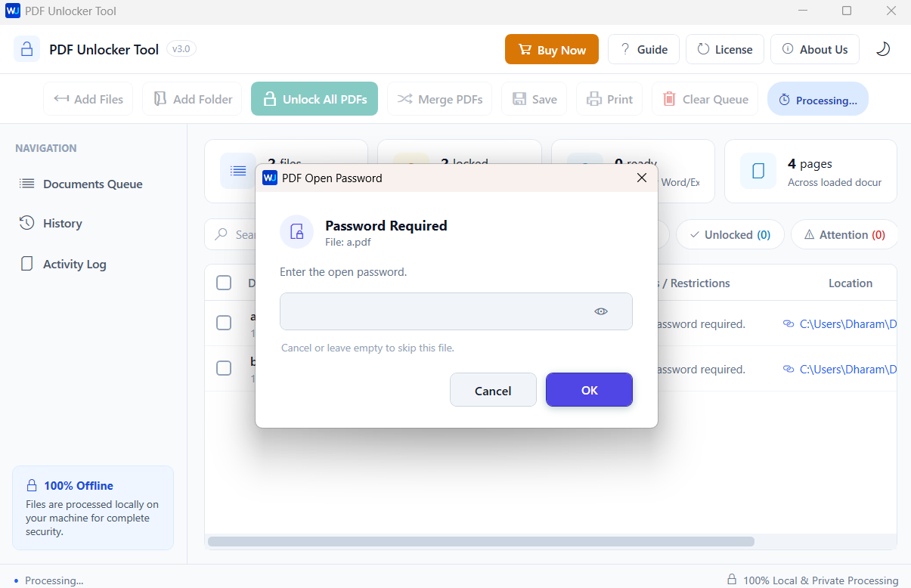This screenshot has width=911, height=588.
Task: Open the Guide help button
Action: point(643,49)
